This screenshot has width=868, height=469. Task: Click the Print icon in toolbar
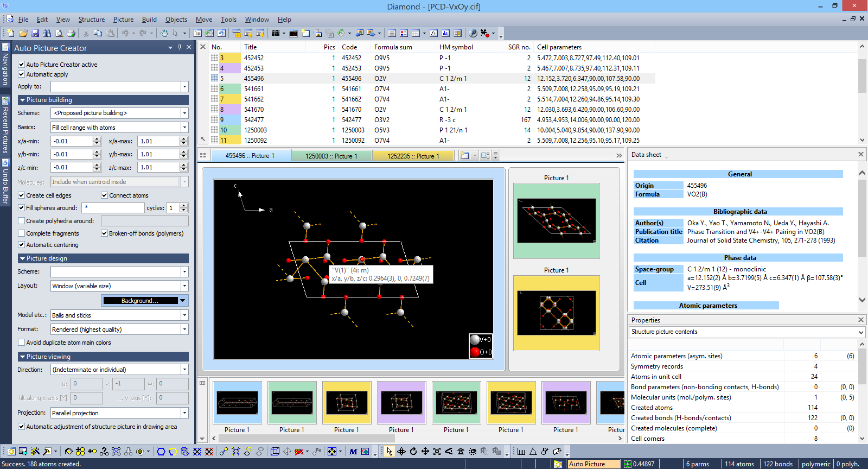(71, 33)
